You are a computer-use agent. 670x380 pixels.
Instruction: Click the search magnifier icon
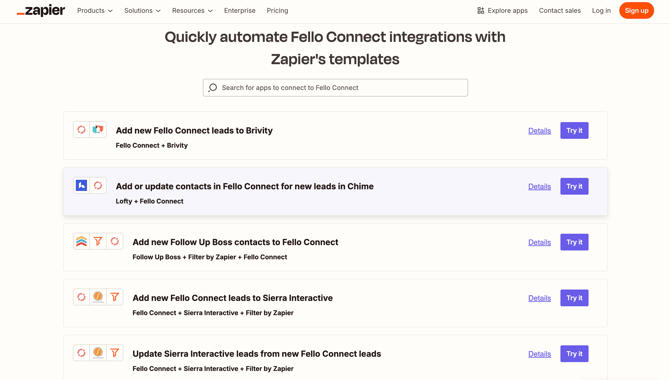212,88
